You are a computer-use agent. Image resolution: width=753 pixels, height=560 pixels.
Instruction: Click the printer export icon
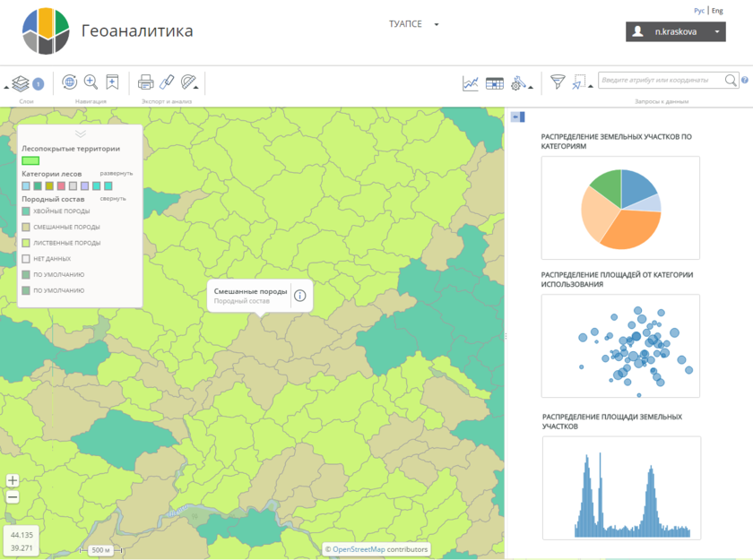pyautogui.click(x=146, y=82)
